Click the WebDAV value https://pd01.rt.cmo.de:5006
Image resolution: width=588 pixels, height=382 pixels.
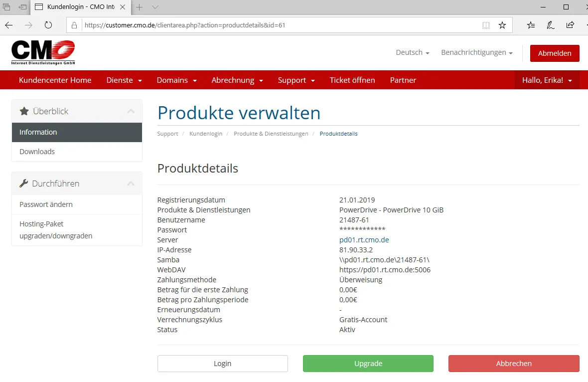385,270
